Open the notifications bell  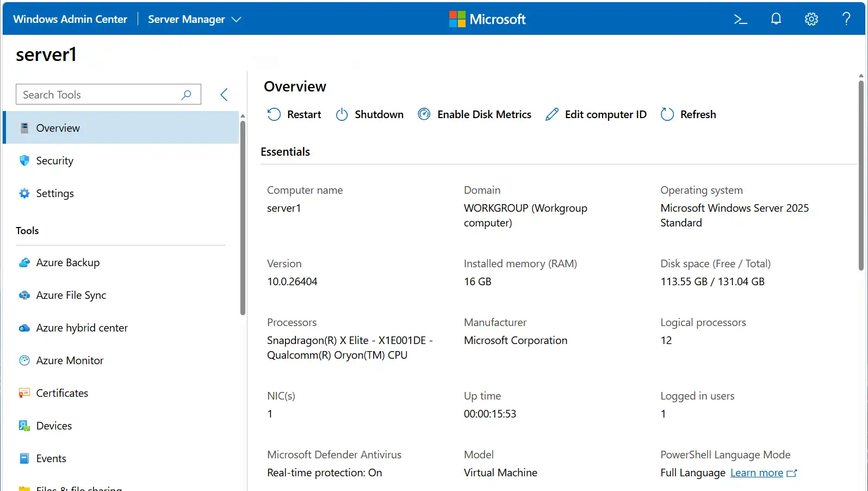(x=776, y=19)
